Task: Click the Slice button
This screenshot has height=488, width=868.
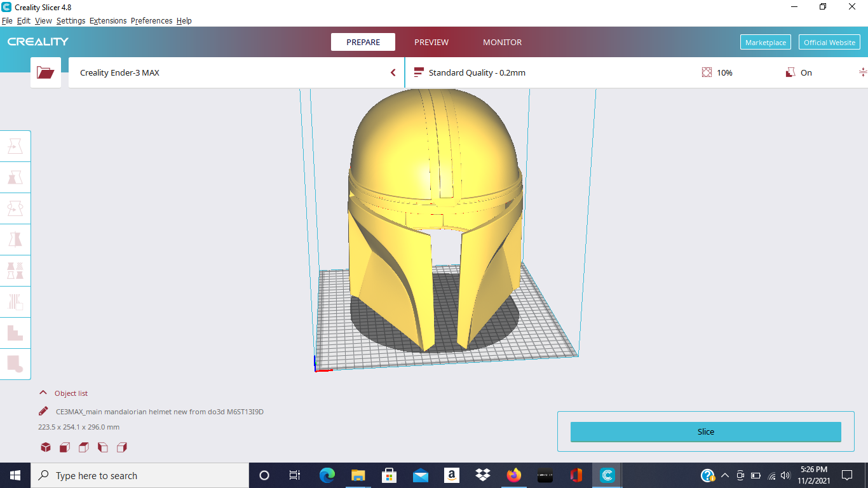Action: 705,431
